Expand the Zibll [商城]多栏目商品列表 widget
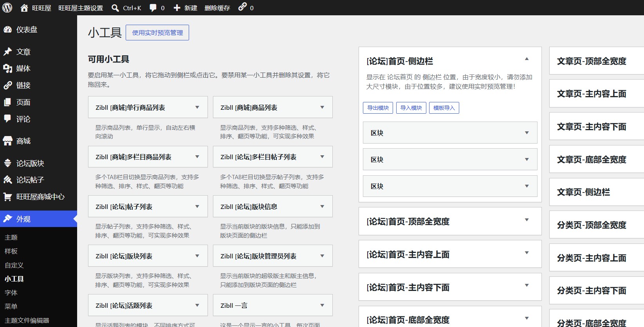Viewport: 644px width, 327px height. (x=197, y=157)
